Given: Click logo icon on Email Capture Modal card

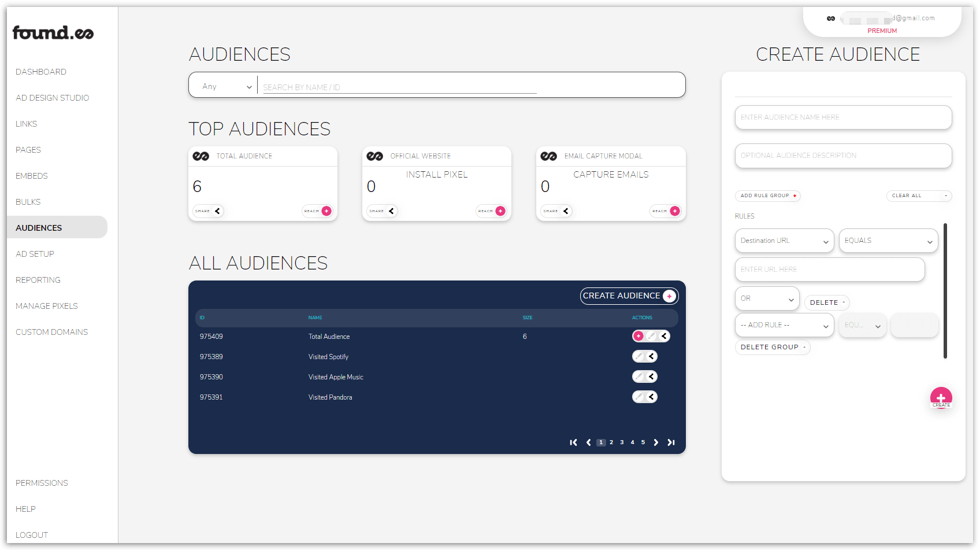Looking at the screenshot, I should 549,156.
